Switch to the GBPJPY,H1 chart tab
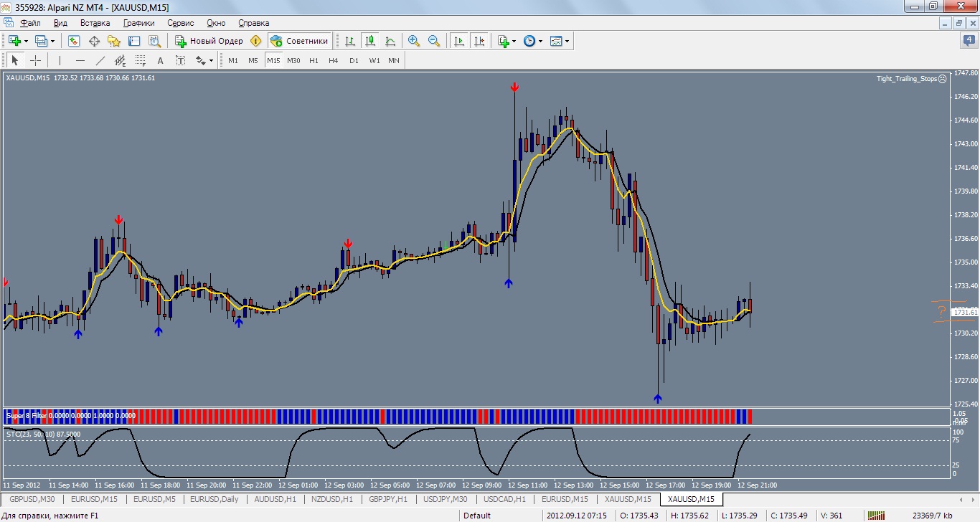Screen dimensions: 980x522 [387, 499]
